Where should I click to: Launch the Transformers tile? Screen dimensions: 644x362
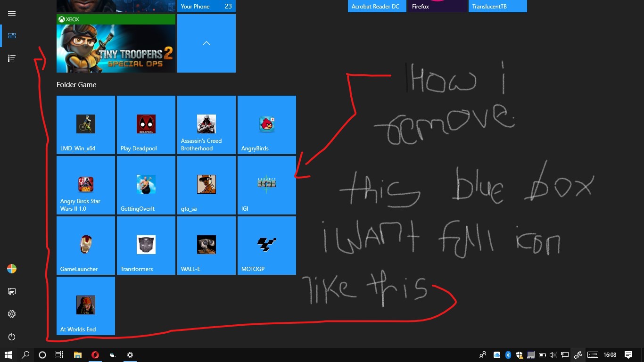tap(146, 246)
